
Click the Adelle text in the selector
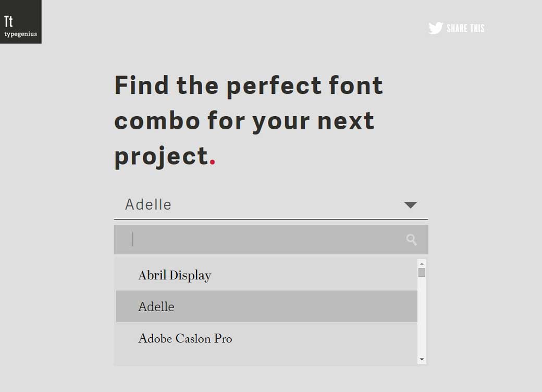tap(147, 205)
